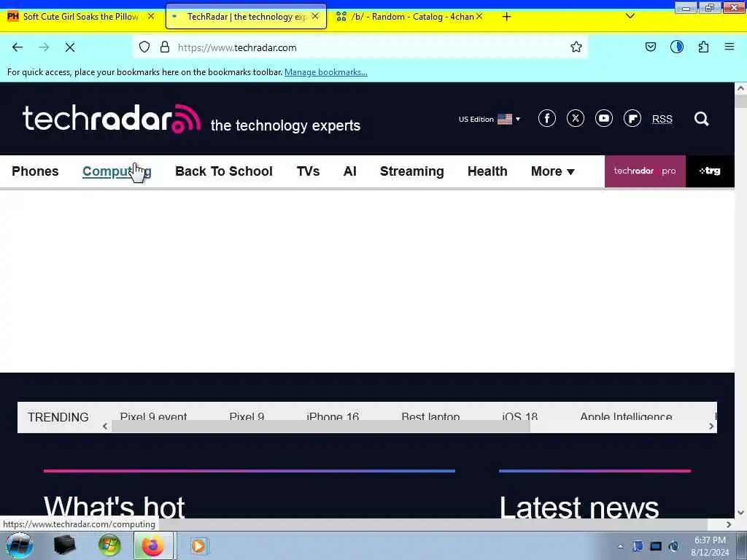This screenshot has height=560, width=747.
Task: Open the Firefox application menu
Action: (729, 47)
